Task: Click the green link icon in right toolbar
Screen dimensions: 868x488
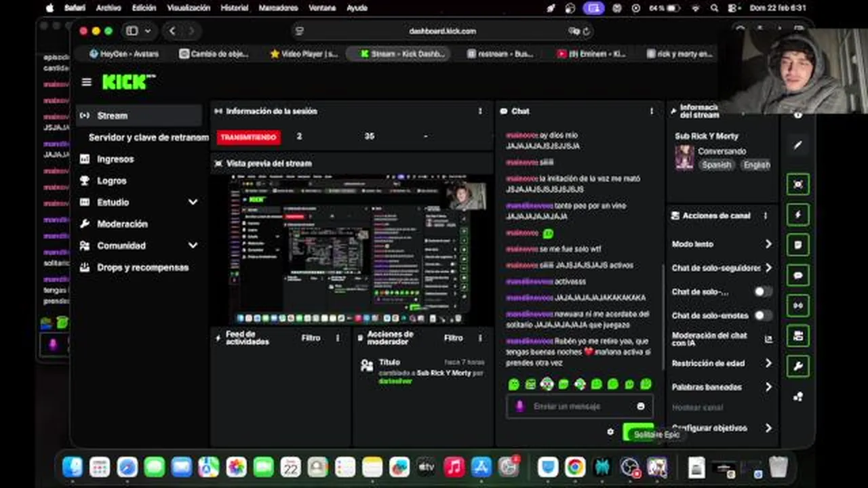Action: tap(798, 306)
